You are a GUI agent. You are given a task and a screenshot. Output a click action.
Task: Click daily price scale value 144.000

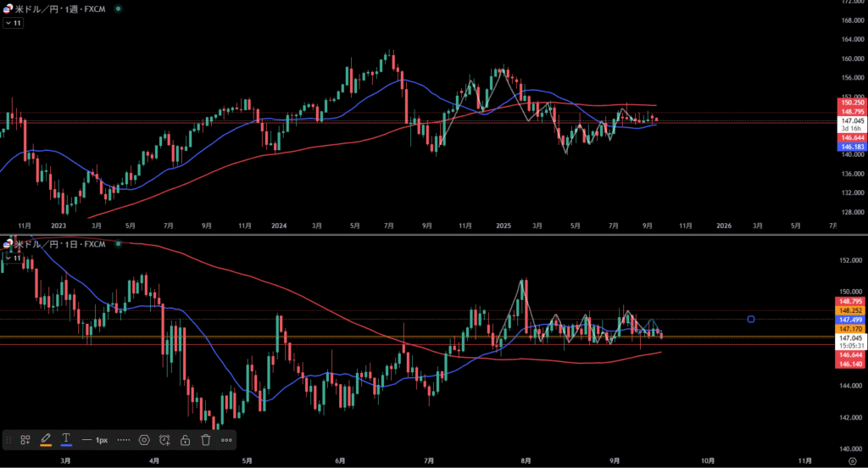coord(850,386)
